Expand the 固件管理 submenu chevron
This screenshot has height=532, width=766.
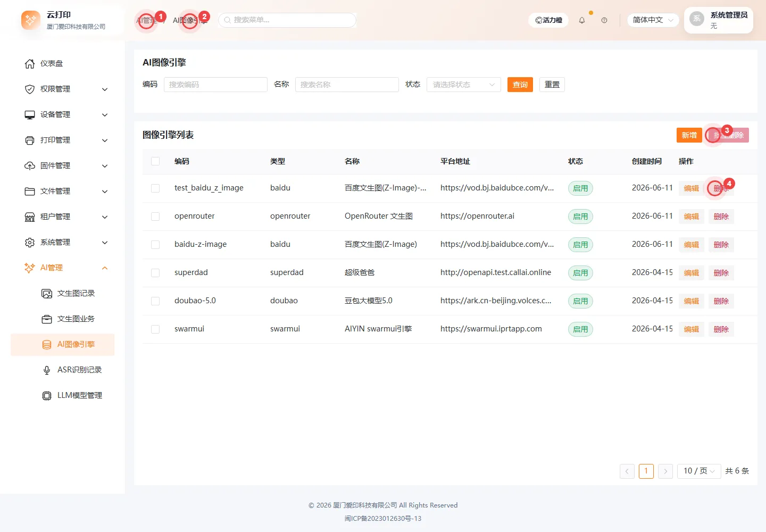tap(105, 166)
